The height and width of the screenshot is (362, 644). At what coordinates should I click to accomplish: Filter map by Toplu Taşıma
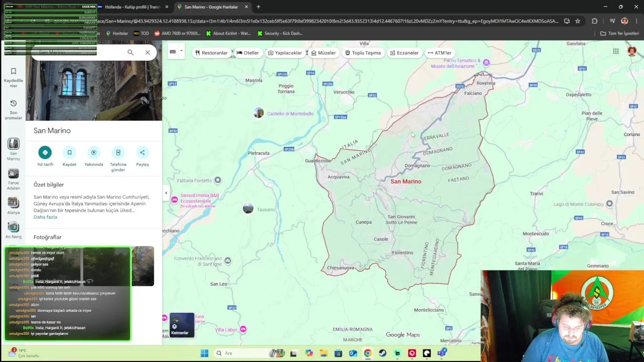(363, 53)
